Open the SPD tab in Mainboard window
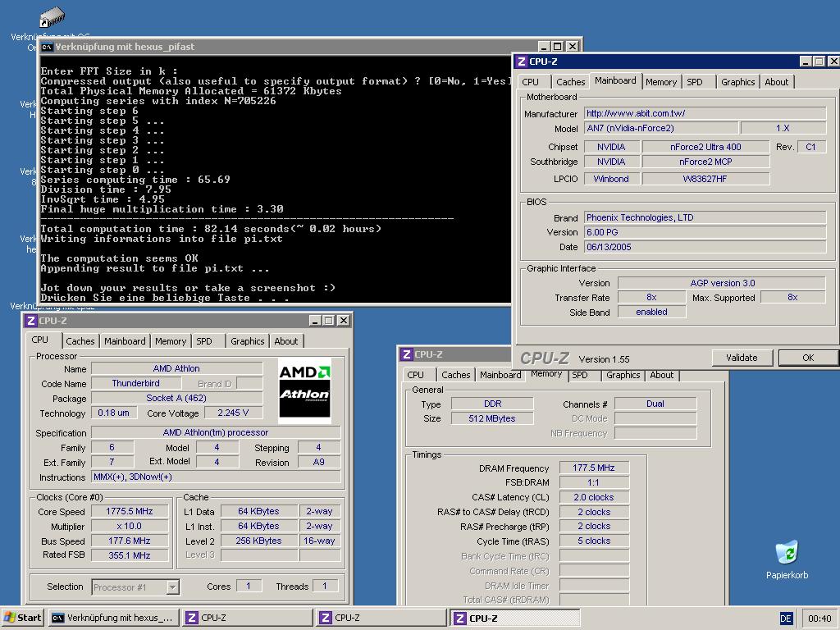The image size is (840, 630). click(695, 82)
